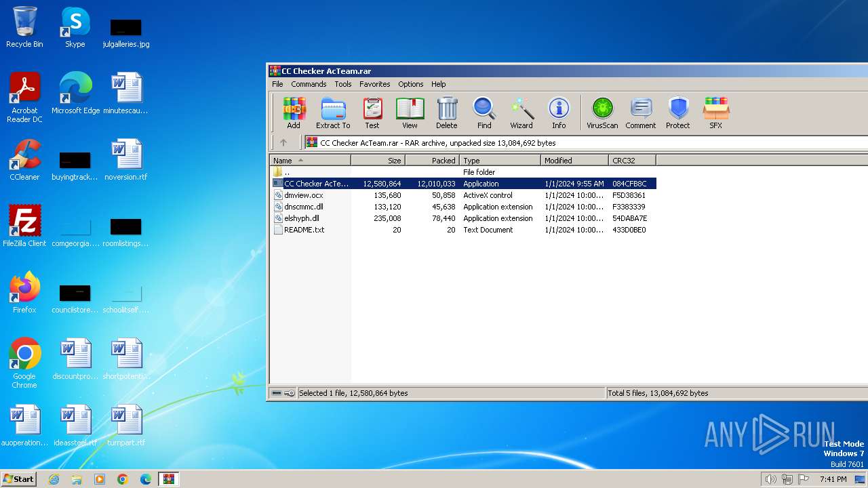868x488 pixels.
Task: Open the Help menu
Action: point(439,84)
